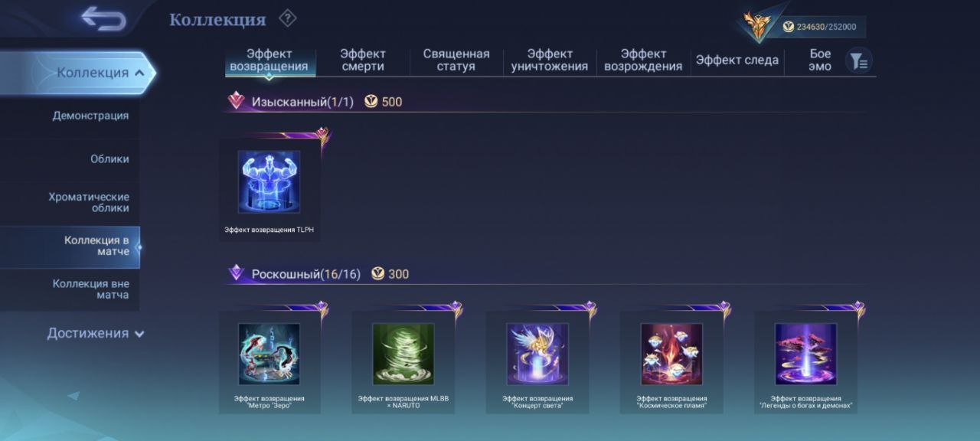
Task: Open the help question mark icon
Action: (x=287, y=18)
